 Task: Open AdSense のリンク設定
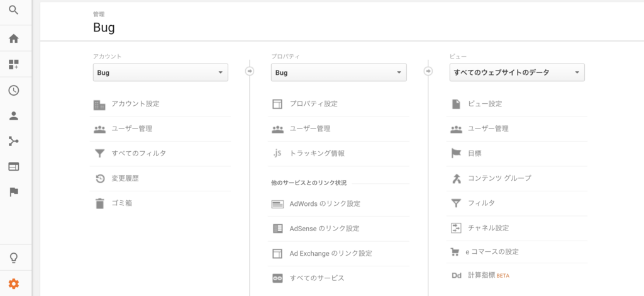pyautogui.click(x=325, y=228)
